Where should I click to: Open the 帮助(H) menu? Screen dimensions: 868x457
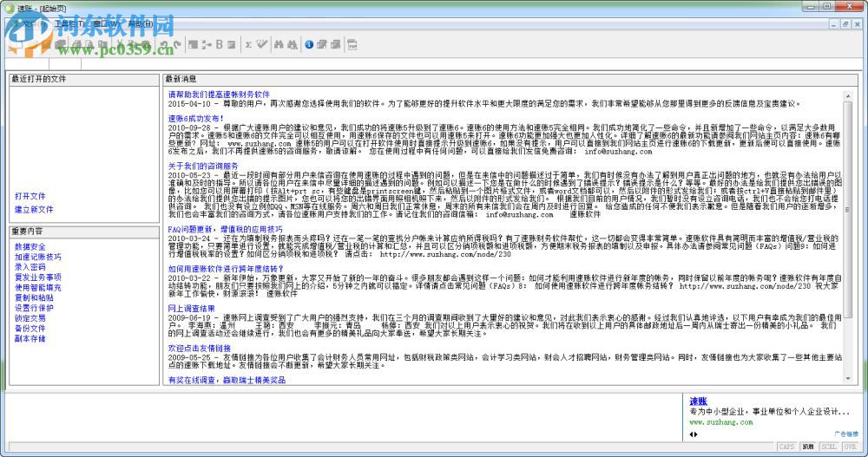click(x=141, y=23)
